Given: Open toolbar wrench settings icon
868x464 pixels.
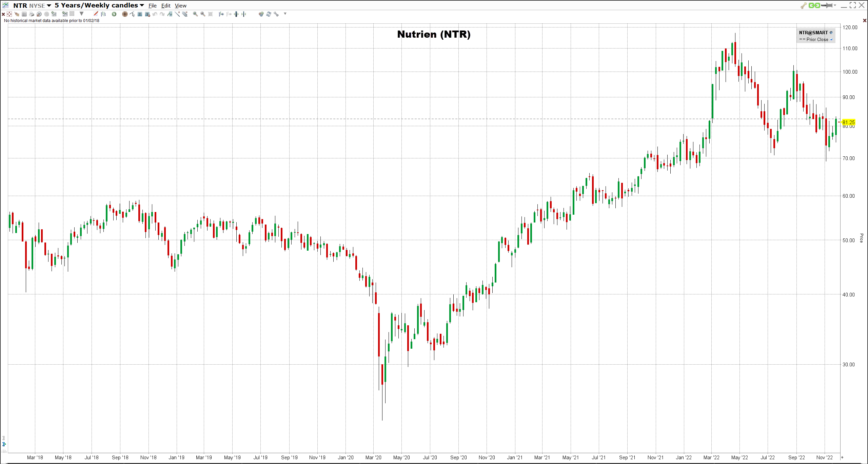Looking at the screenshot, I should click(x=276, y=14).
